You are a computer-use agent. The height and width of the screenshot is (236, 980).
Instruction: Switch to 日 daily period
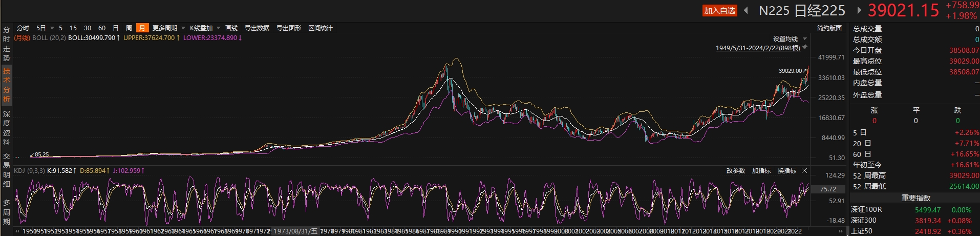coord(116,28)
